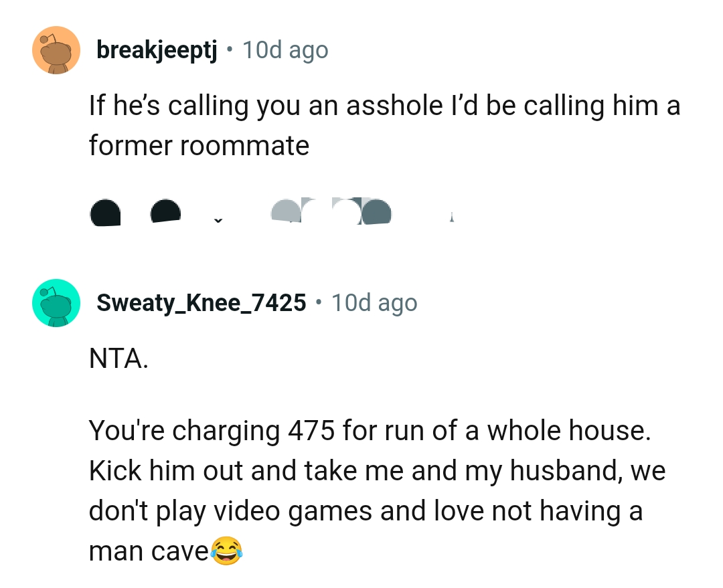Viewport: 723px width, 588px height.
Task: Click the 10d ago timestamp on breakjeeptj's comment
Action: point(286,50)
